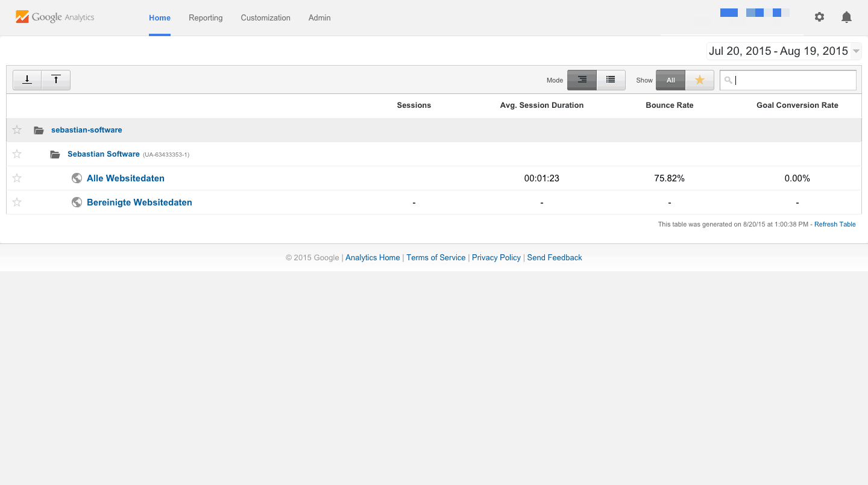Expand all rows with the up-arrow button
This screenshot has height=485, width=868.
56,80
